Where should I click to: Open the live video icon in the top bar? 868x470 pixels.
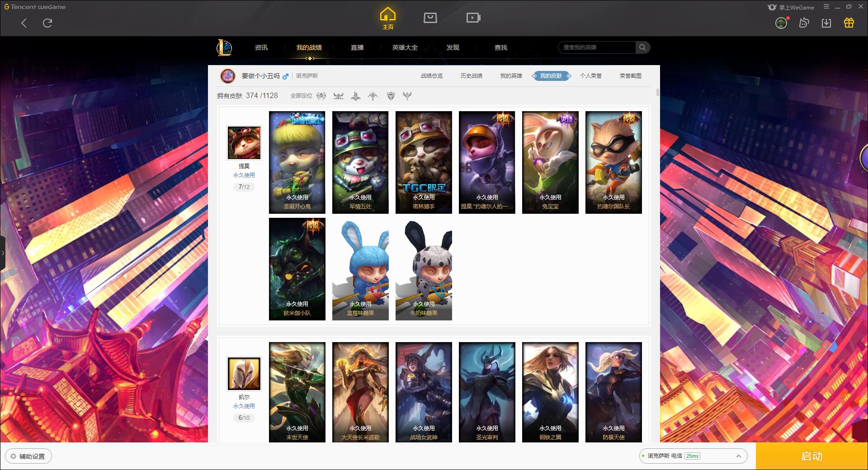(473, 18)
